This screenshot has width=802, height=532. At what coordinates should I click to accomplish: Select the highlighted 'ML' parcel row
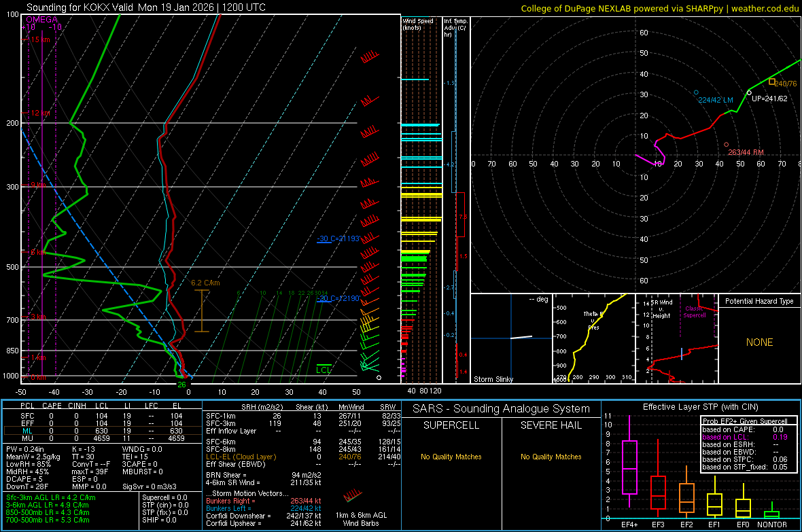click(x=102, y=431)
